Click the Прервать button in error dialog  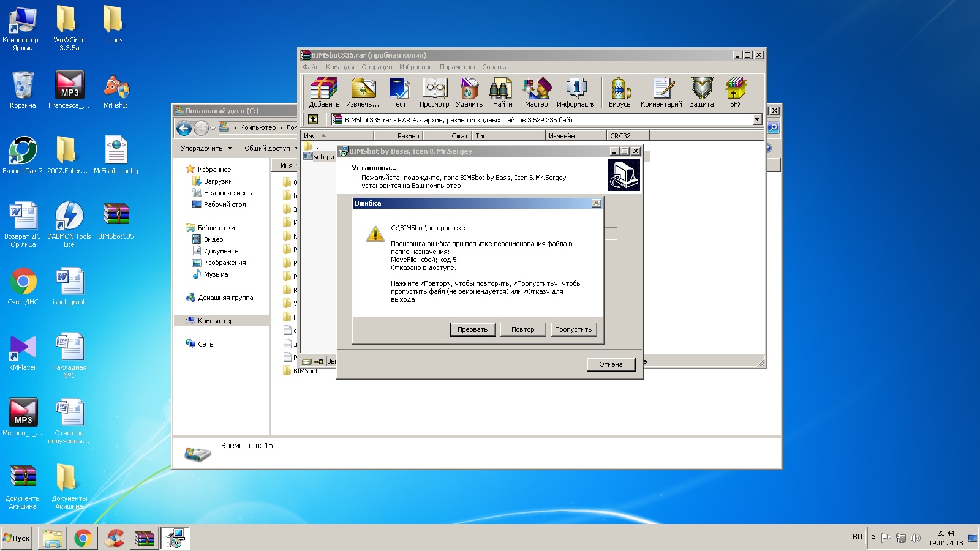click(472, 329)
